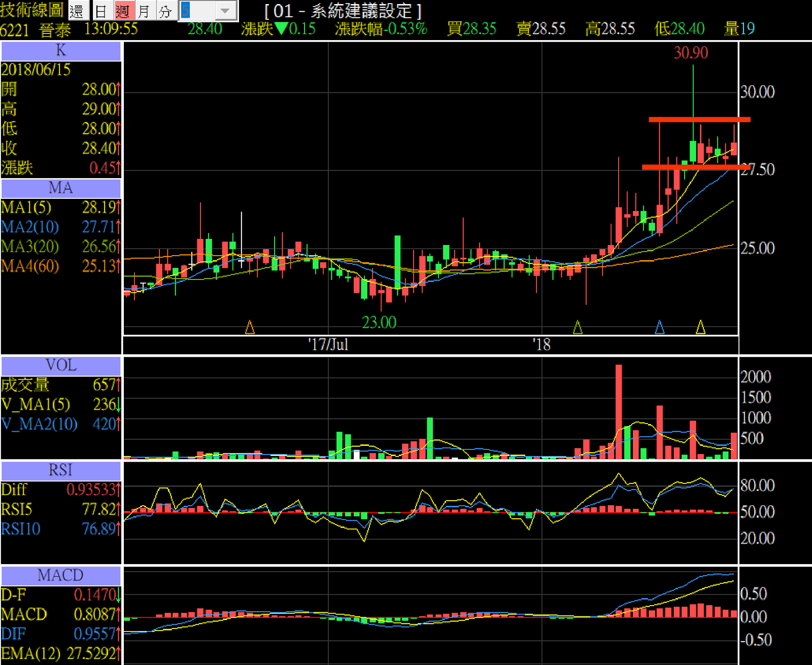Click the 成交量 657 volume row
Image resolution: width=812 pixels, height=665 pixels.
[61, 385]
